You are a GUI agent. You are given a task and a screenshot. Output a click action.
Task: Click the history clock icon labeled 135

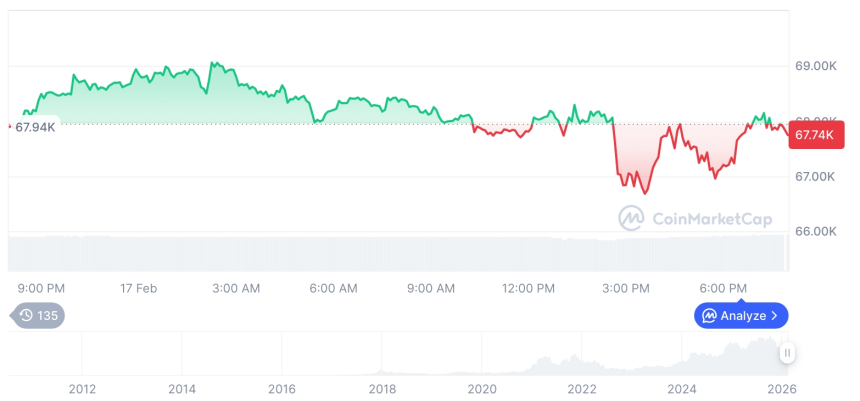pos(38,316)
